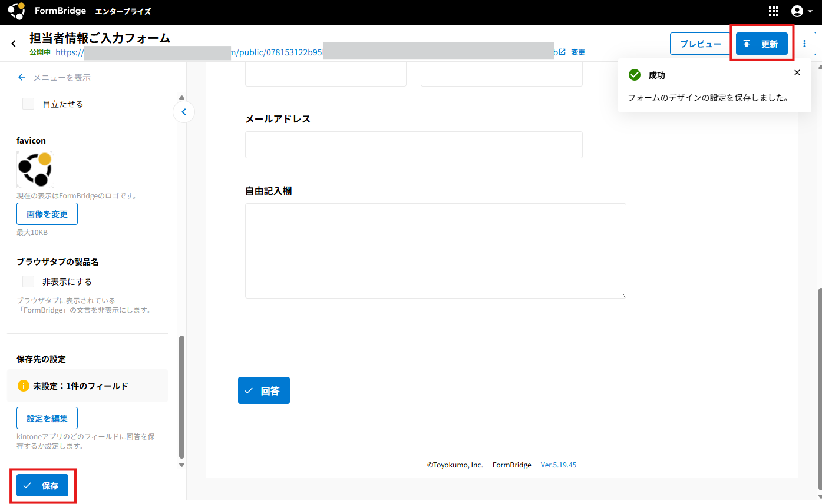The image size is (822, 504).
Task: Check the 非表示にする checkbox
Action: (28, 281)
